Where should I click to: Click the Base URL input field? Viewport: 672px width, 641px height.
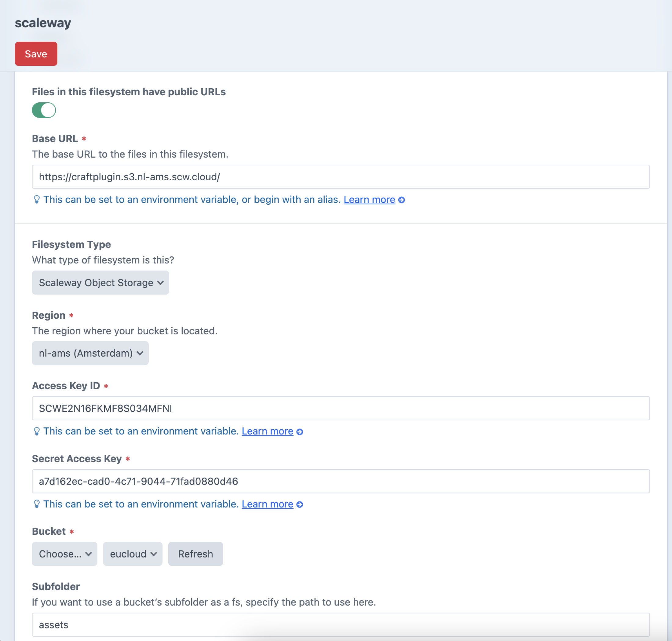pos(341,177)
